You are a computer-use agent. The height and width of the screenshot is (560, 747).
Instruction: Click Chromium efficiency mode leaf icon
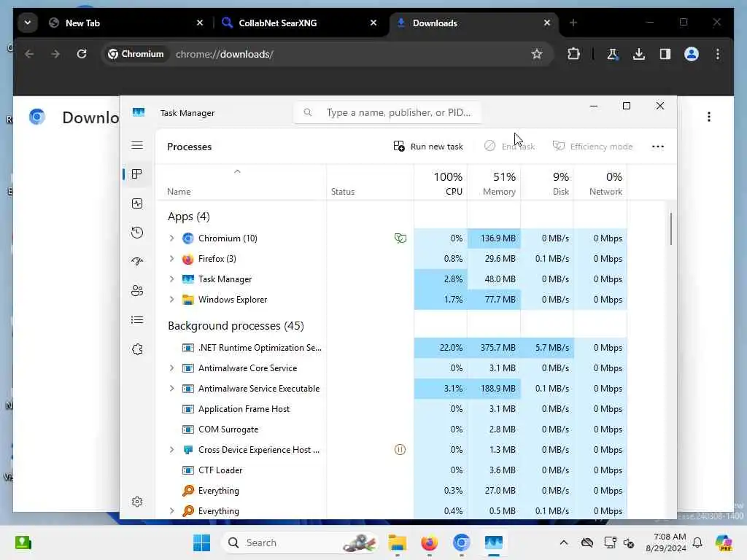[x=400, y=238]
